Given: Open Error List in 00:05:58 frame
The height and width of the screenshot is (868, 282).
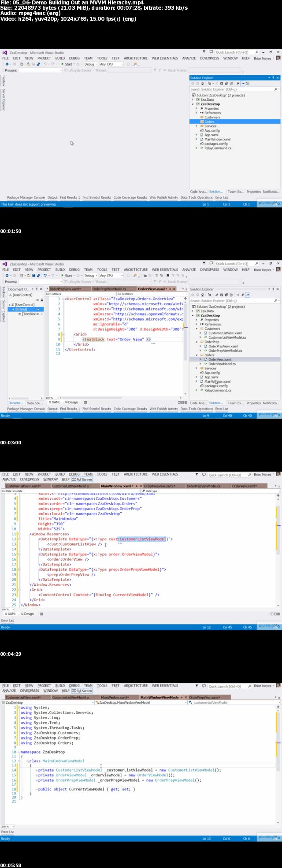Looking at the screenshot, I should tap(7, 832).
